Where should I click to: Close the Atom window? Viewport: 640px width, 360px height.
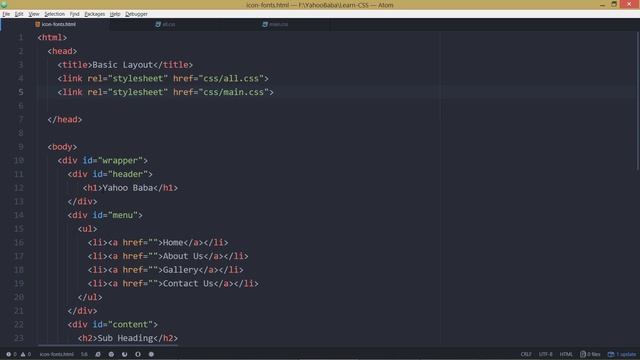pos(629,4)
